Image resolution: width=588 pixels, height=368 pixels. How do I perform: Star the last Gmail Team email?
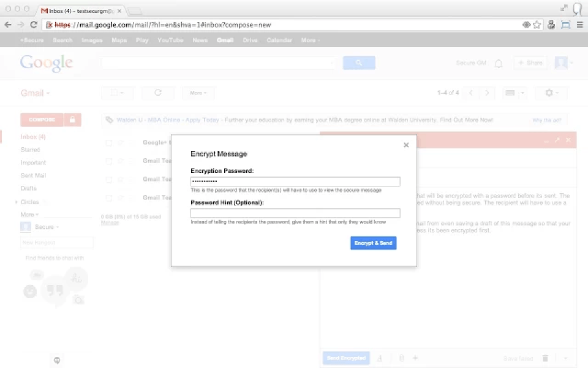(x=121, y=198)
